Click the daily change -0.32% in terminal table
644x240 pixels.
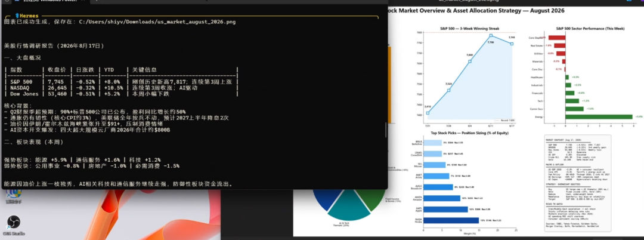[84, 88]
